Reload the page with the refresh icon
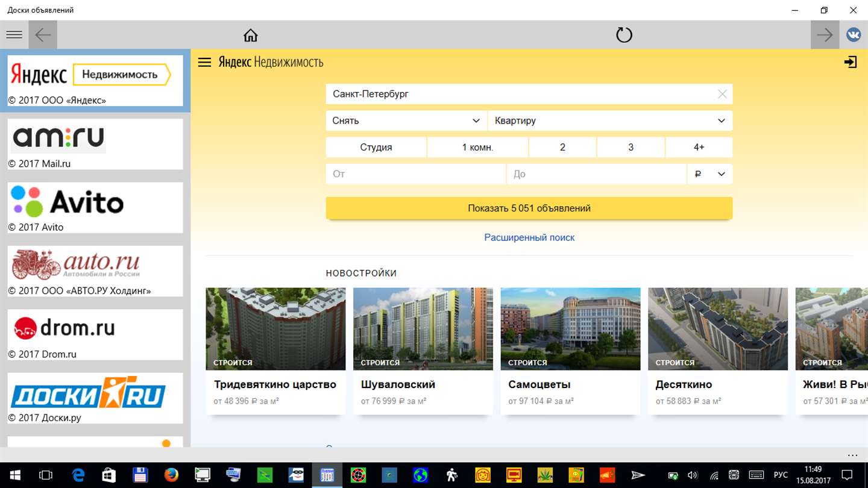868x488 pixels. 624,35
